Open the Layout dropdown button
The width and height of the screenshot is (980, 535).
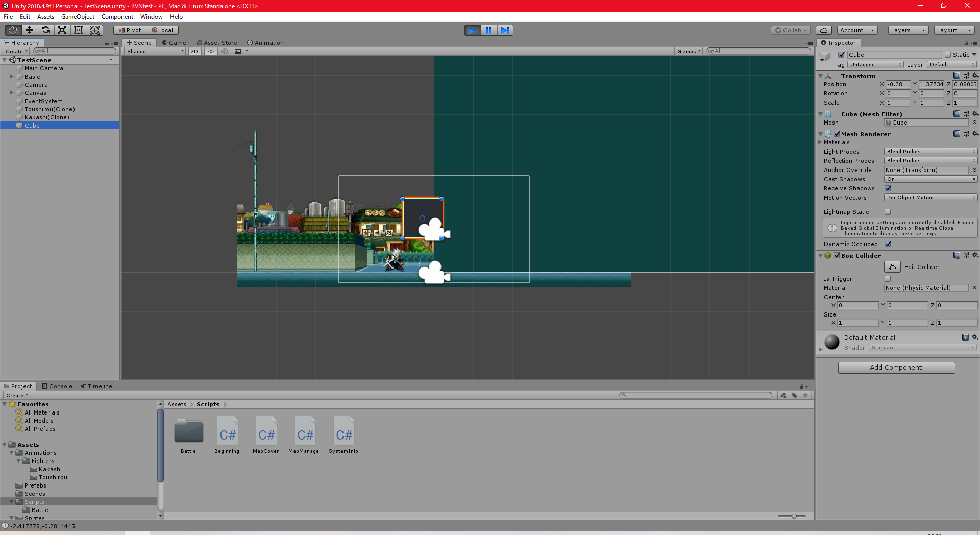pyautogui.click(x=955, y=30)
